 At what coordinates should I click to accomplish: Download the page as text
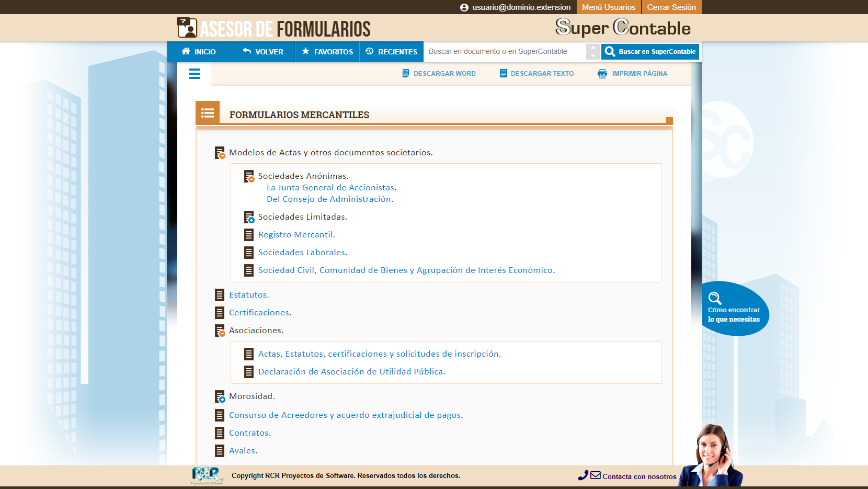click(x=536, y=74)
